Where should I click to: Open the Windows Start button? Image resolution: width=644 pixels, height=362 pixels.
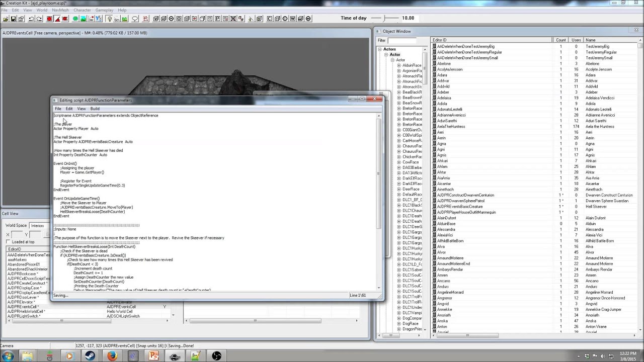(8, 356)
